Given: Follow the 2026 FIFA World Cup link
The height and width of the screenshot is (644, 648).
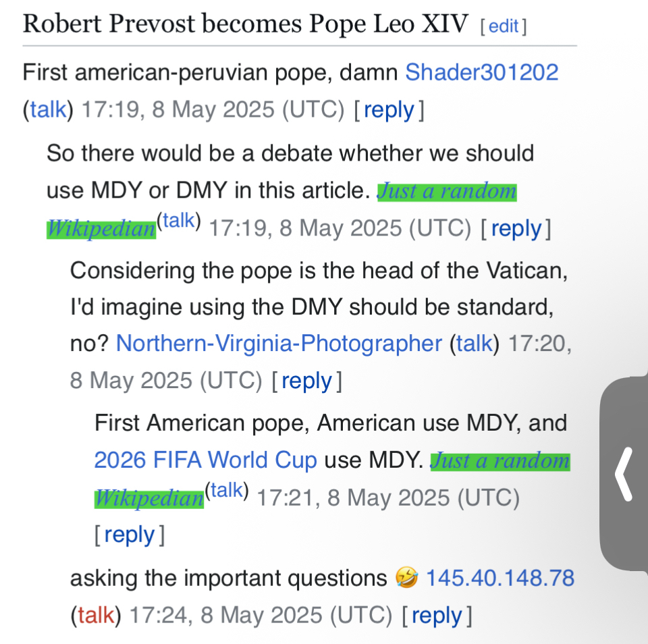Looking at the screenshot, I should click(x=205, y=460).
